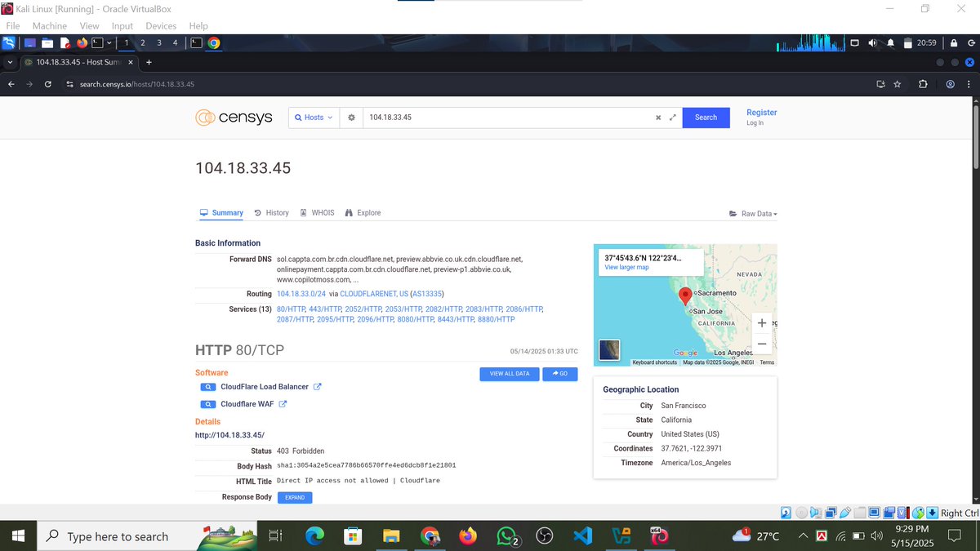Screen dimensions: 980x551
Task: Click the Kali log out icon
Action: [970, 42]
